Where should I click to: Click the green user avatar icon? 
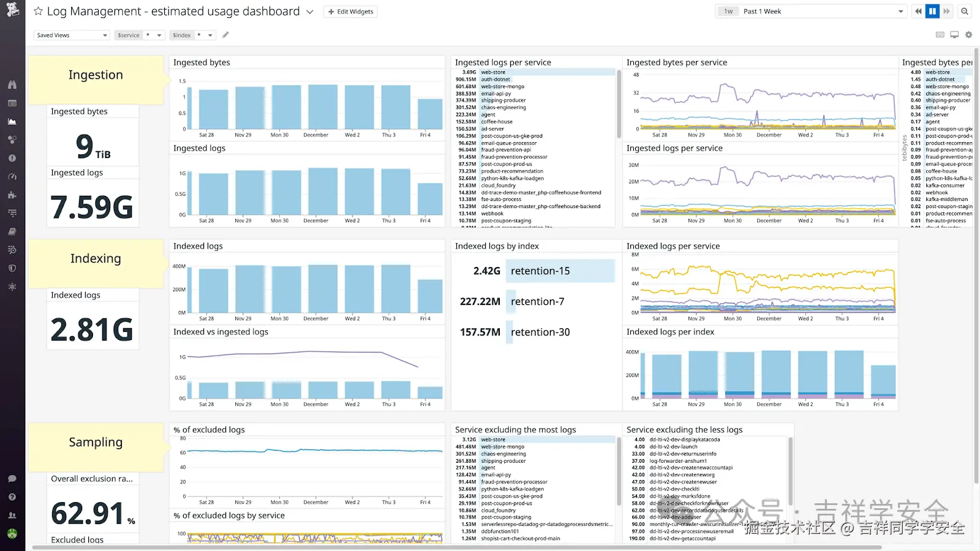[12, 533]
